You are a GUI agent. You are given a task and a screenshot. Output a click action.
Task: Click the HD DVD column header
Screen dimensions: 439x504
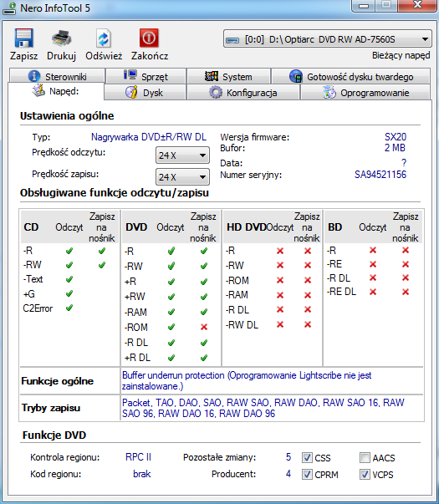pos(247,227)
